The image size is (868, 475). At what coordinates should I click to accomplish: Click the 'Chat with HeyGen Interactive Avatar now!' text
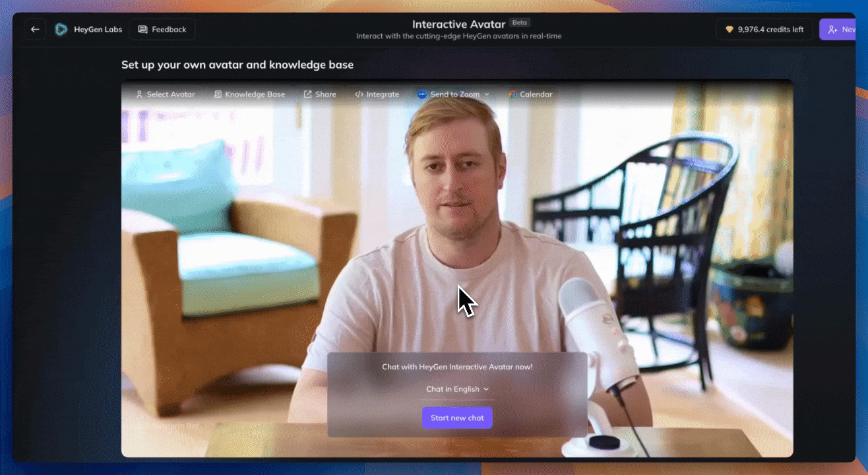click(457, 367)
